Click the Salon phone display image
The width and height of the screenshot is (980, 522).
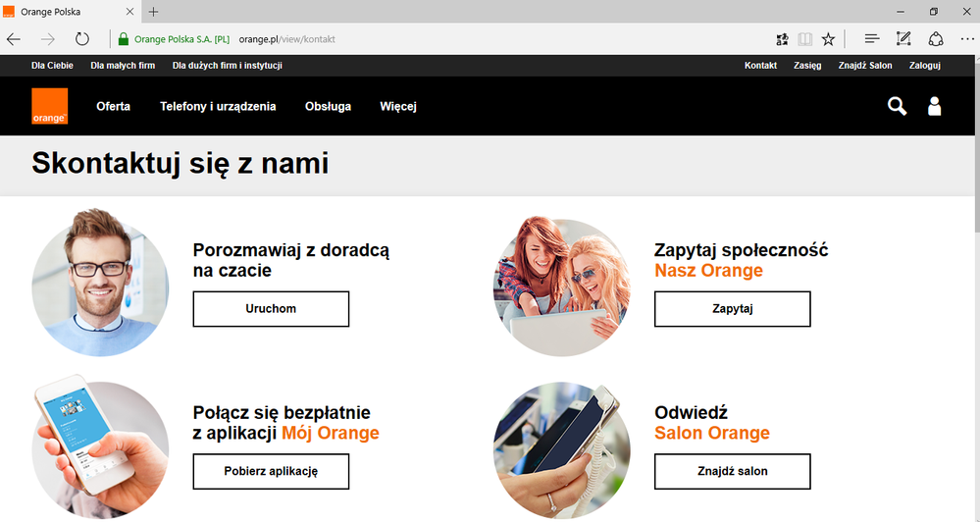(562, 450)
